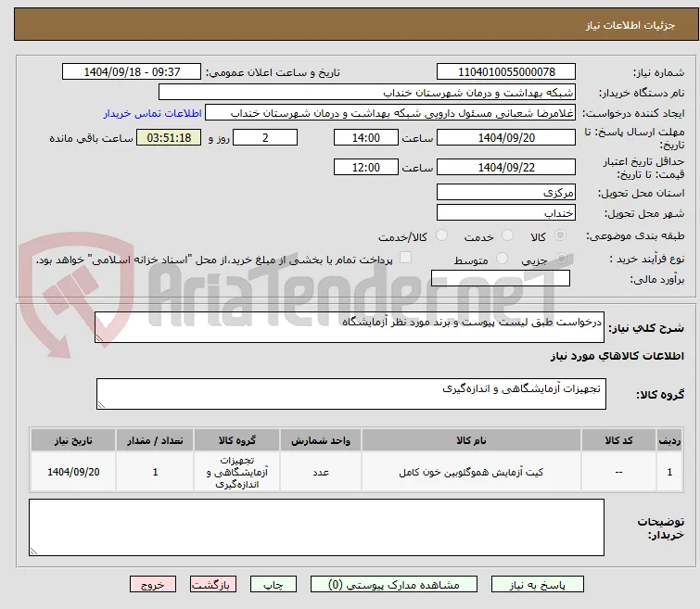Click the empty برآورد مالی field

501,278
